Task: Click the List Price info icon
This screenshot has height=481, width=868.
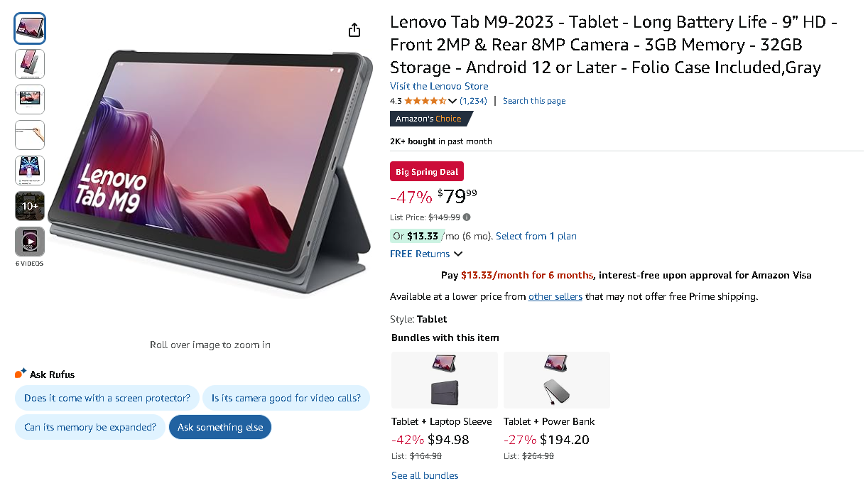Action: (467, 217)
